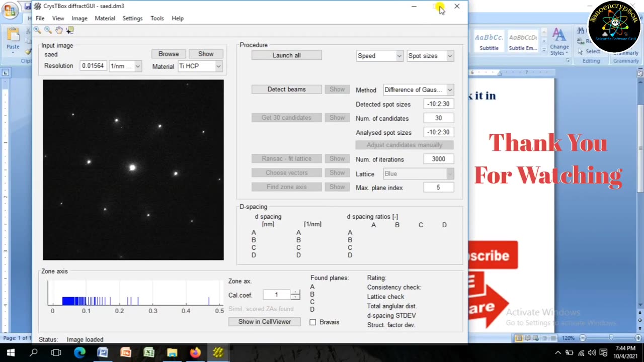
Task: Open the Settings menu
Action: click(132, 18)
